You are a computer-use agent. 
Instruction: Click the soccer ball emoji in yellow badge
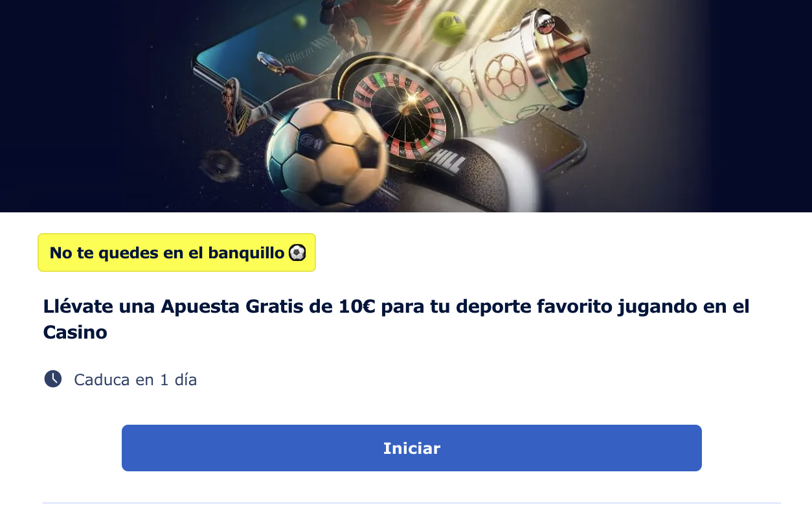(x=297, y=252)
